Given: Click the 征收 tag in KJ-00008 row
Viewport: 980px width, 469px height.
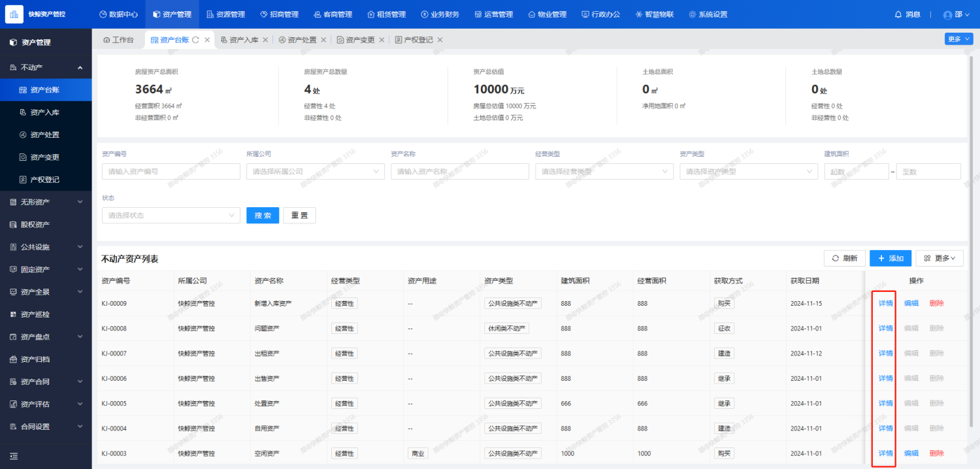Looking at the screenshot, I should click(724, 329).
